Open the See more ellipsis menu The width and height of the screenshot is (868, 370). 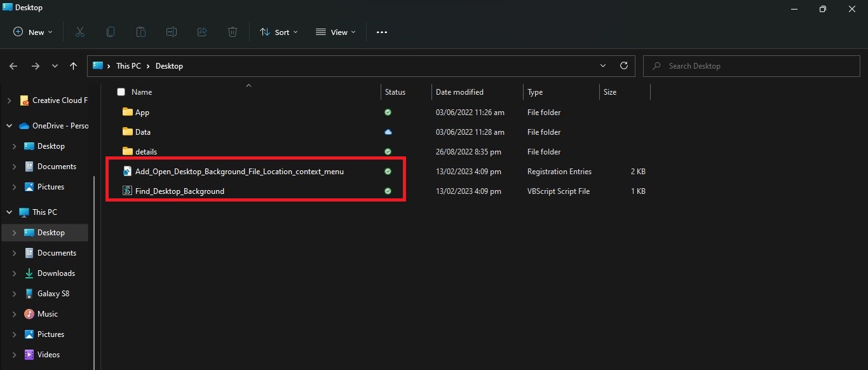click(381, 32)
